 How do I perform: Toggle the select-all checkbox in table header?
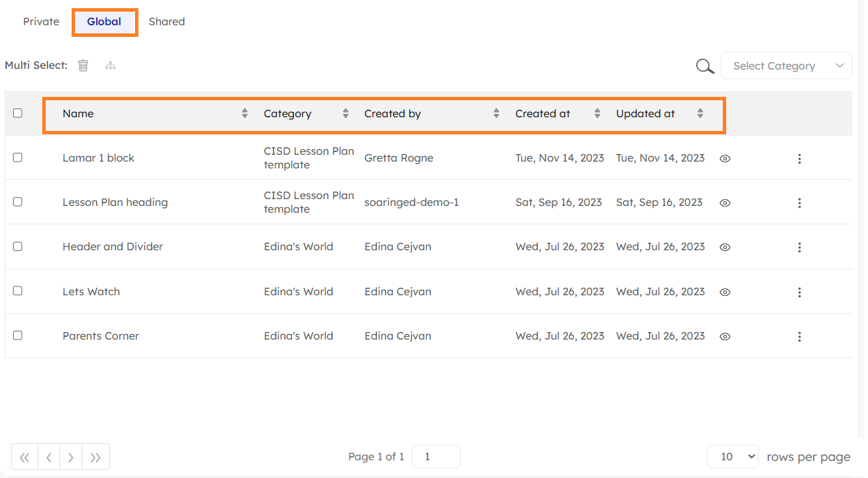[18, 113]
